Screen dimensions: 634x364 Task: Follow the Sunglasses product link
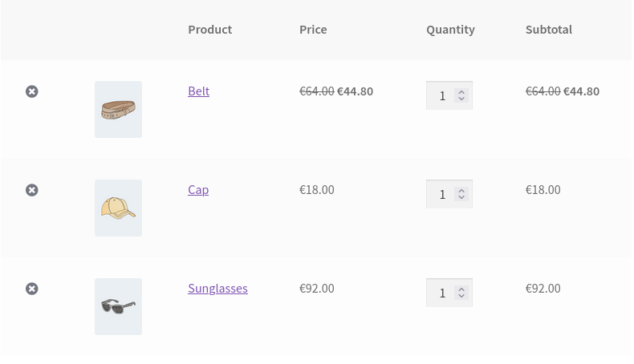point(217,289)
